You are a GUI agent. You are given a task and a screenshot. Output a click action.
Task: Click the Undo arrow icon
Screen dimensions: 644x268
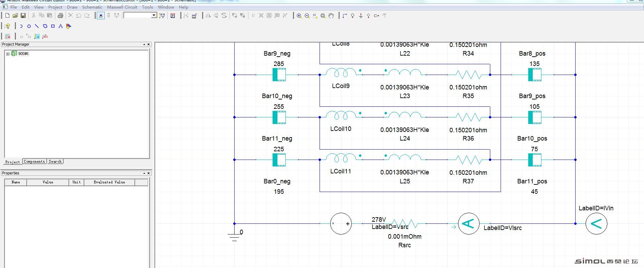pos(79,16)
